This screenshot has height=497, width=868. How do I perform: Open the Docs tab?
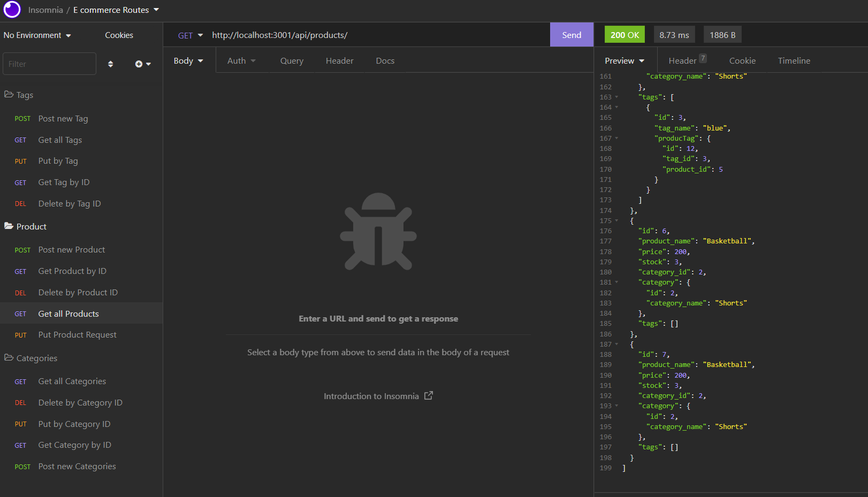[385, 61]
